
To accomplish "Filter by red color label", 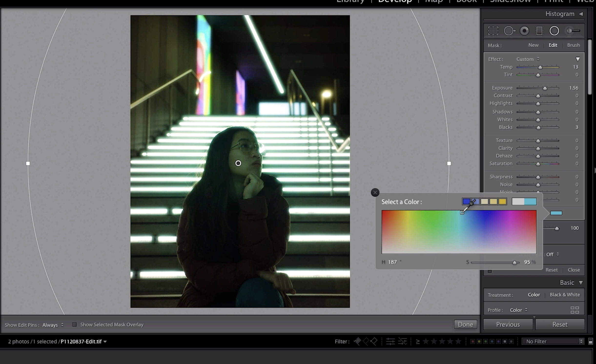I will point(473,341).
